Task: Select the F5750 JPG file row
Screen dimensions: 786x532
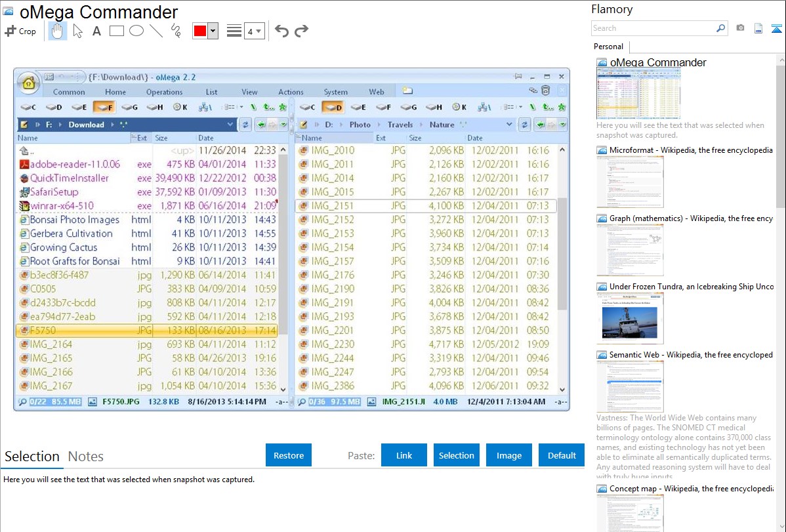Action: (148, 331)
